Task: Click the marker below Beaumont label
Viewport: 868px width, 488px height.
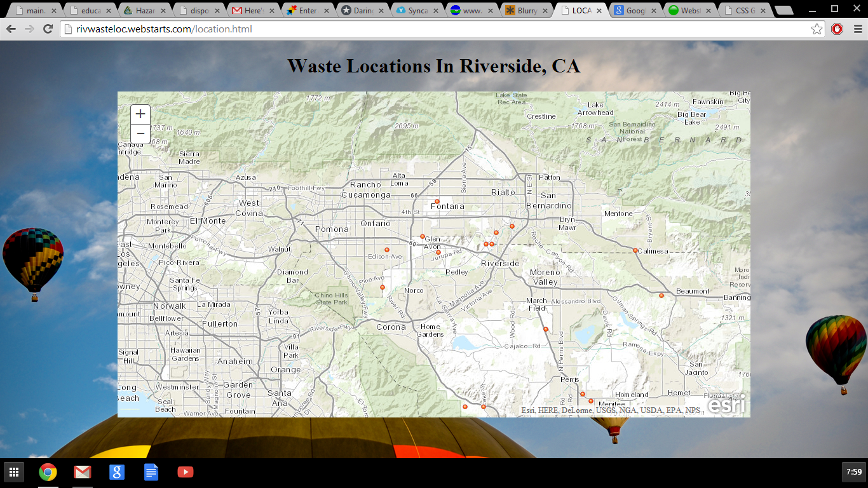Action: (x=661, y=295)
